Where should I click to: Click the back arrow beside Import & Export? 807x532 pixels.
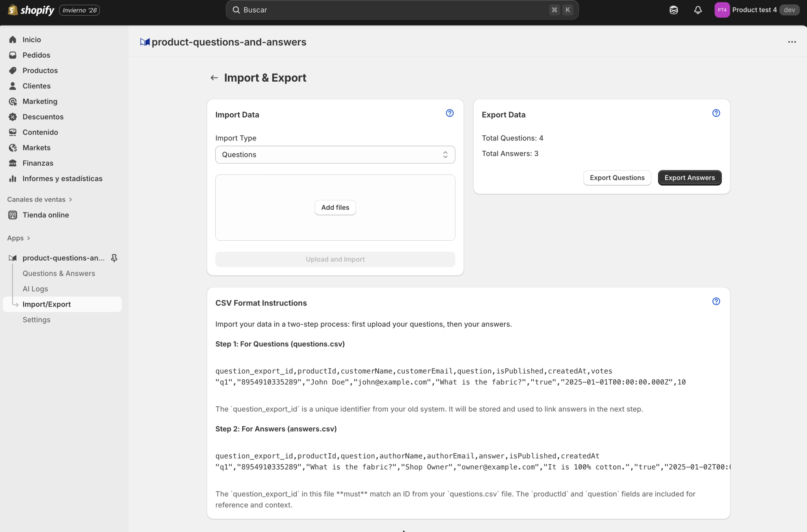tap(214, 78)
